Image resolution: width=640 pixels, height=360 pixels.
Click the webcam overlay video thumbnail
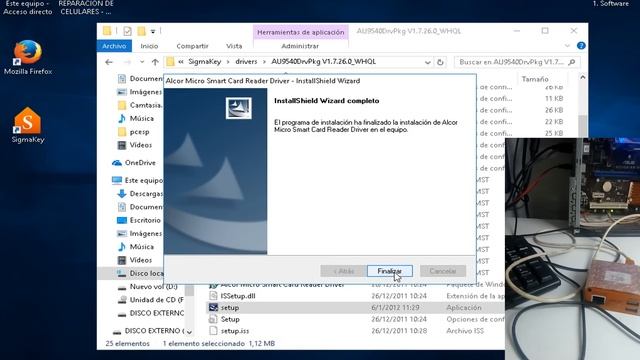pos(572,249)
